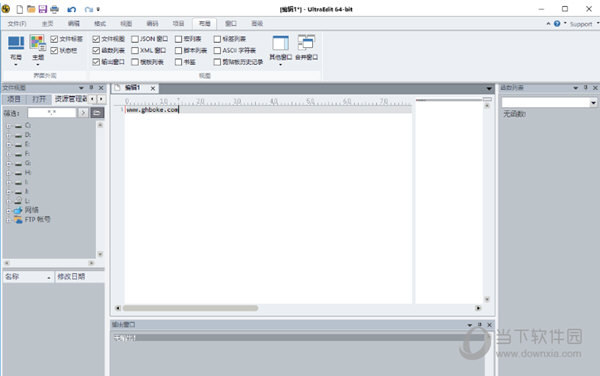The image size is (600, 376).
Task: Click the blue Help question mark icon
Action: 557,24
